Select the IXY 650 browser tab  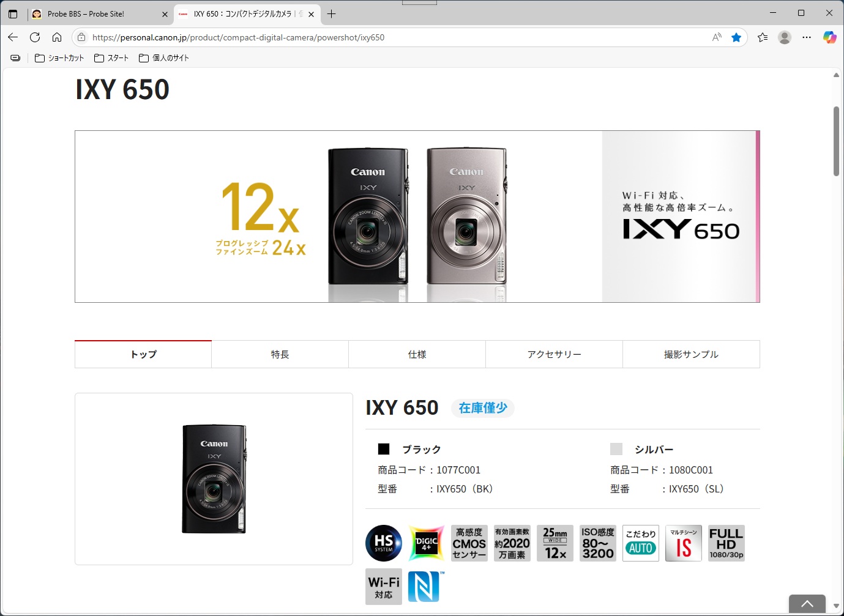(x=247, y=13)
